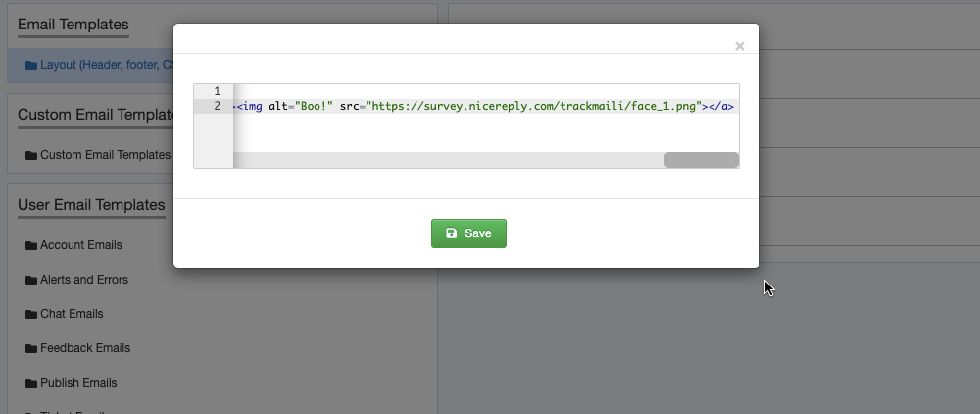980x414 pixels.
Task: Click folder icon beside Feedback Emails
Action: coord(31,349)
